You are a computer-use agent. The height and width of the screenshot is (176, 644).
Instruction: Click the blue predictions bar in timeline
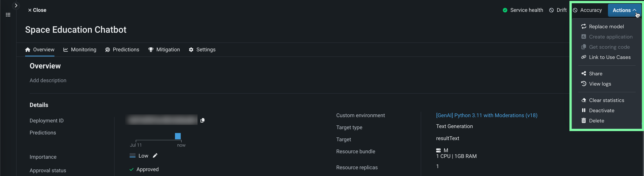point(178,136)
